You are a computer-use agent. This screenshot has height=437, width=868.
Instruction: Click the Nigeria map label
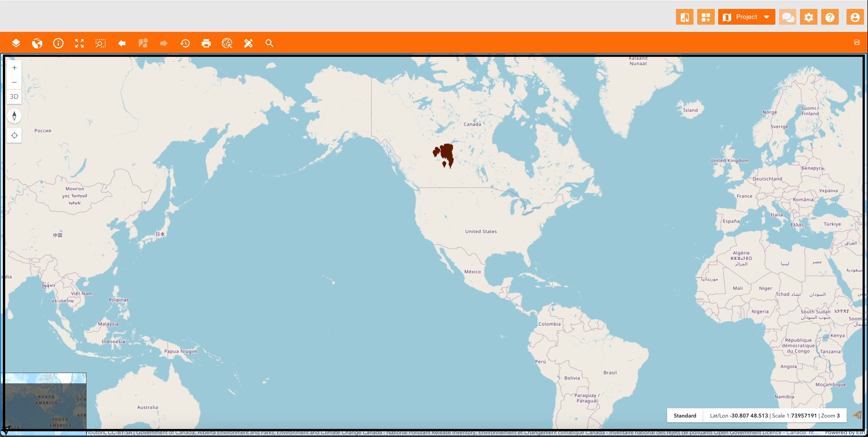(x=760, y=311)
